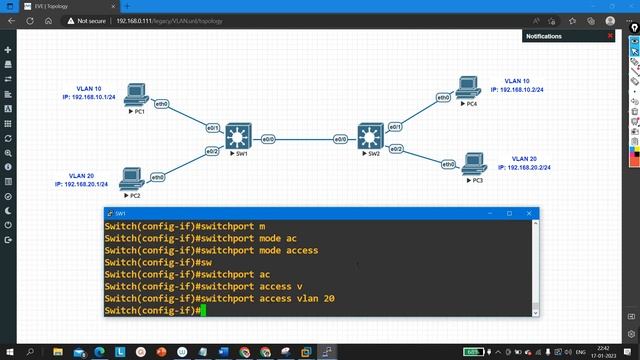The width and height of the screenshot is (640, 360).
Task: Click the SW1 terminal scrollbar up arrow
Action: [x=536, y=223]
